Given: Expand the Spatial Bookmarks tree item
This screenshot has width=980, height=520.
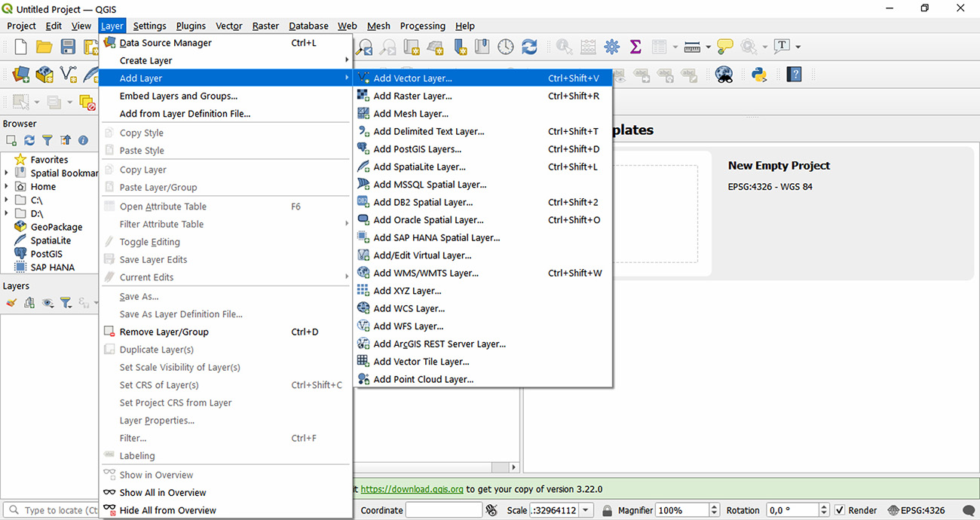Looking at the screenshot, I should [7, 173].
